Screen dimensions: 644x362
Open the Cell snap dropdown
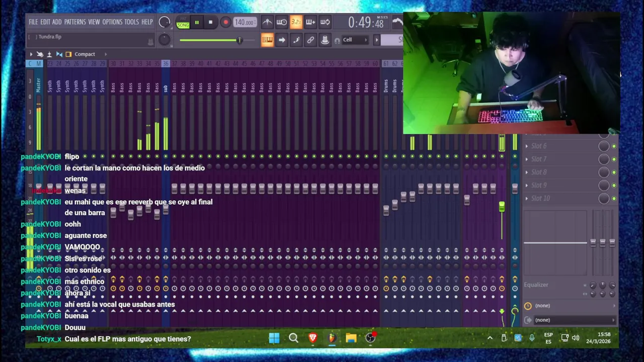[355, 40]
